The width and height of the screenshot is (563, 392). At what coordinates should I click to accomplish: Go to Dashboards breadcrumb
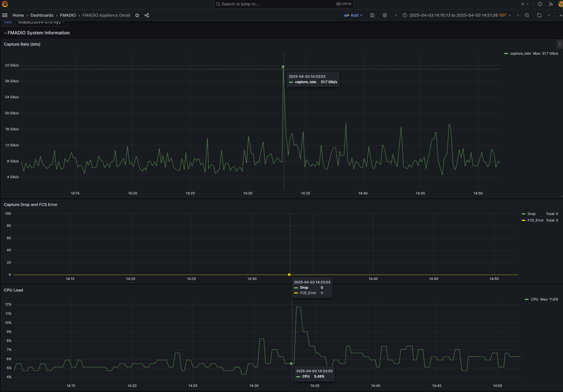42,15
